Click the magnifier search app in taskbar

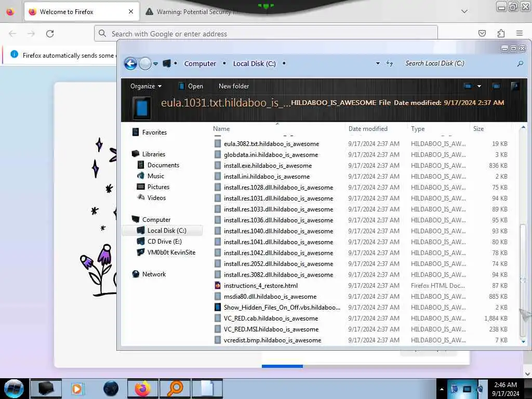[x=175, y=389]
